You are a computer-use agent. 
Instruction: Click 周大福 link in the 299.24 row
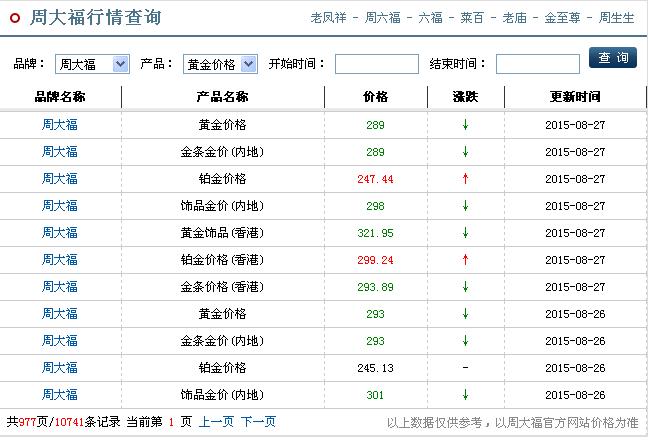(x=60, y=259)
